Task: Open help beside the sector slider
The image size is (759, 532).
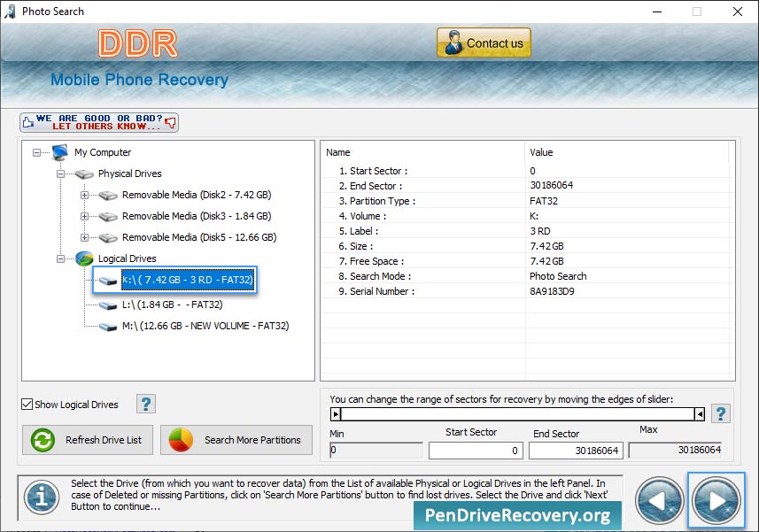Action: pyautogui.click(x=720, y=413)
